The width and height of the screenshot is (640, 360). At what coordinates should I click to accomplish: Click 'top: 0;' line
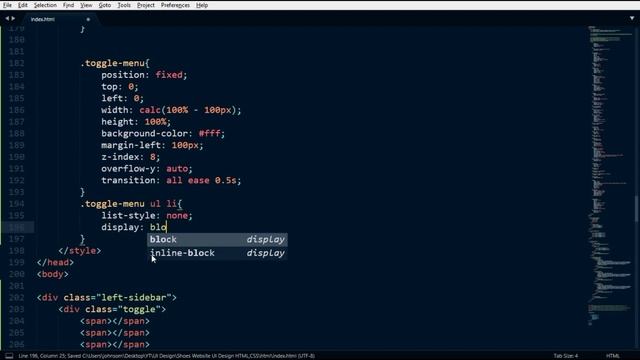pyautogui.click(x=120, y=87)
